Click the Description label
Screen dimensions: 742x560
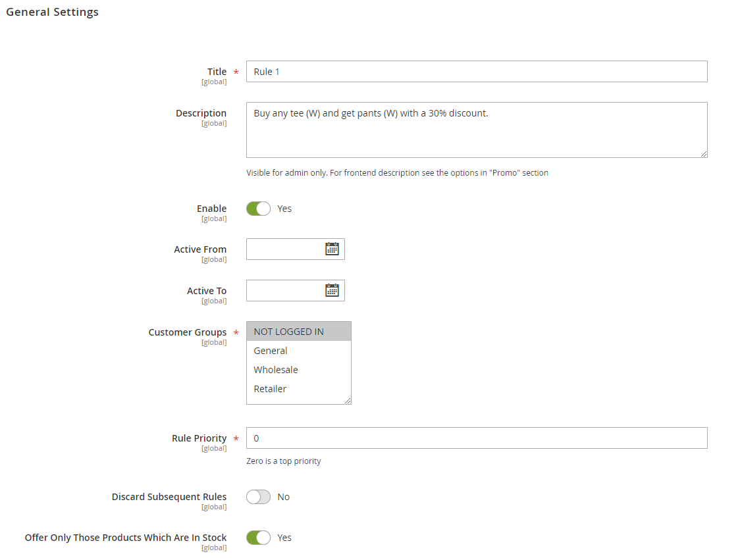(x=201, y=113)
